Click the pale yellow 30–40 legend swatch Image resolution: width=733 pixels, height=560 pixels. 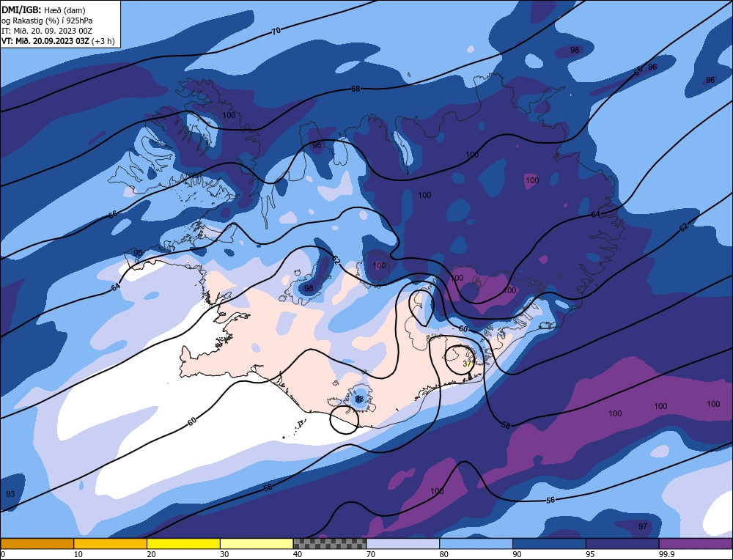coord(257,543)
